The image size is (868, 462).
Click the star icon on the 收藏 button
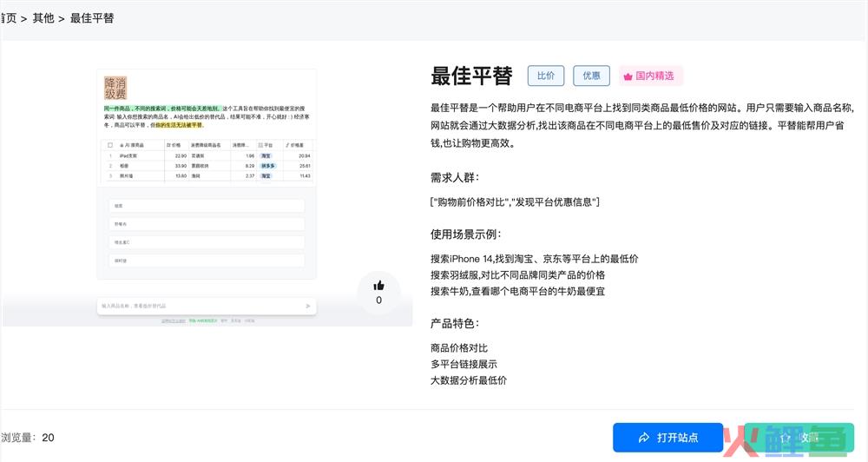(x=785, y=438)
